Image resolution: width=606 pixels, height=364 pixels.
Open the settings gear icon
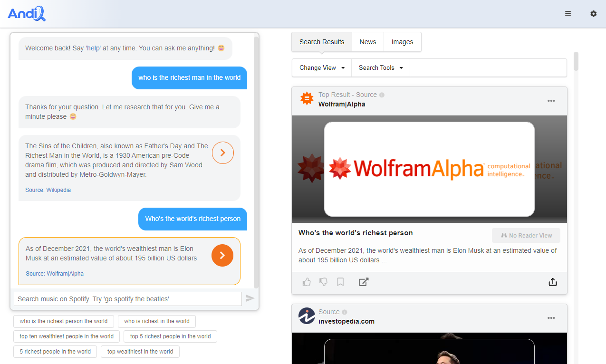[594, 14]
